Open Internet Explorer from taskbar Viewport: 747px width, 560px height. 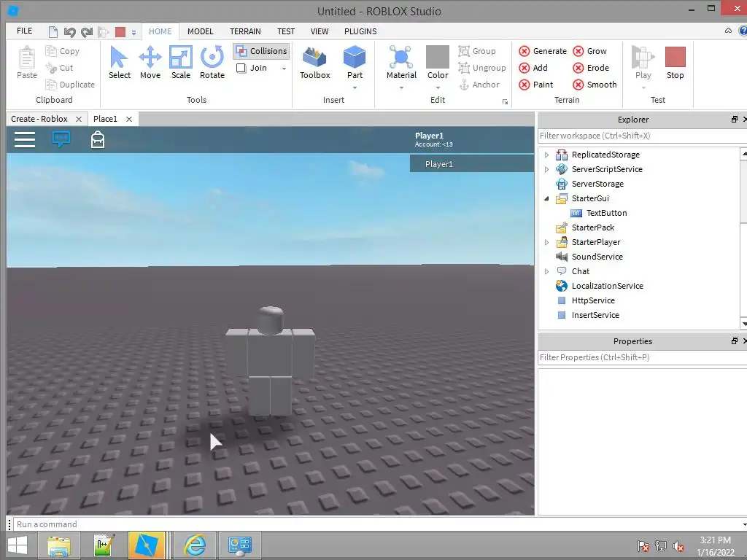point(196,545)
